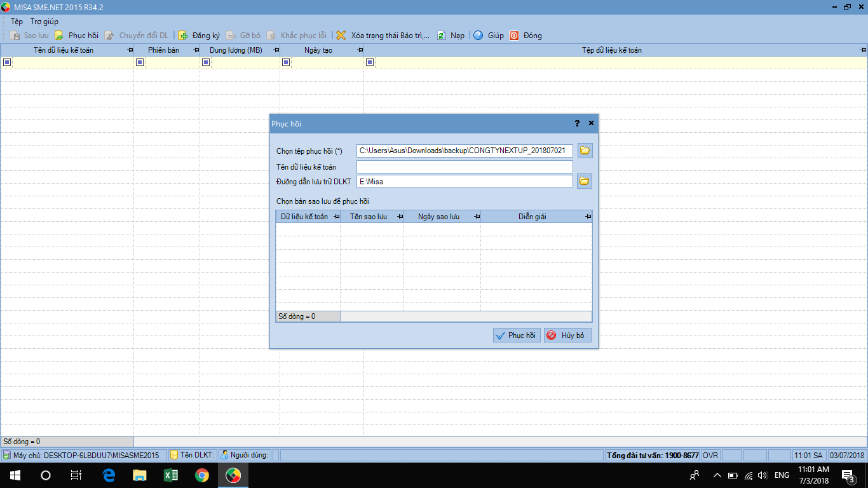The height and width of the screenshot is (488, 868).
Task: Sort by Diễn giải column header
Action: pos(532,217)
